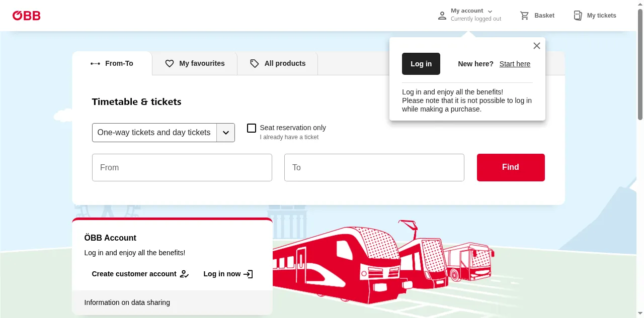
Task: Click the red Find button
Action: pyautogui.click(x=511, y=167)
